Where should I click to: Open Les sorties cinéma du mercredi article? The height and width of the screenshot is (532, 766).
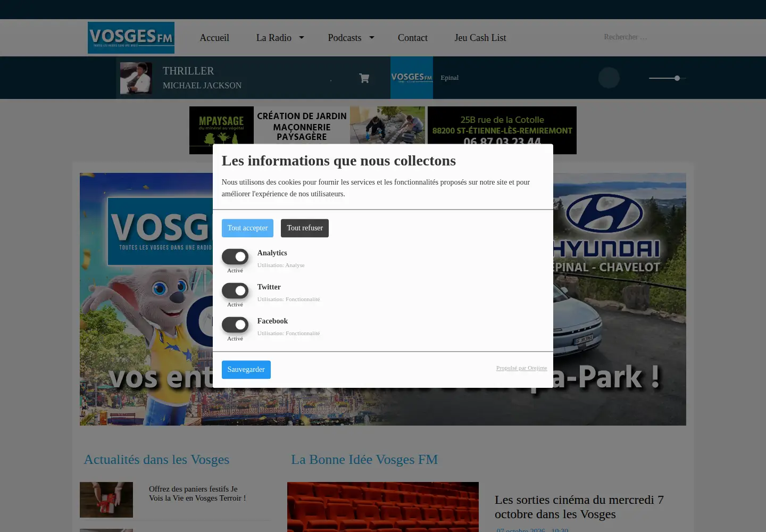579,507
